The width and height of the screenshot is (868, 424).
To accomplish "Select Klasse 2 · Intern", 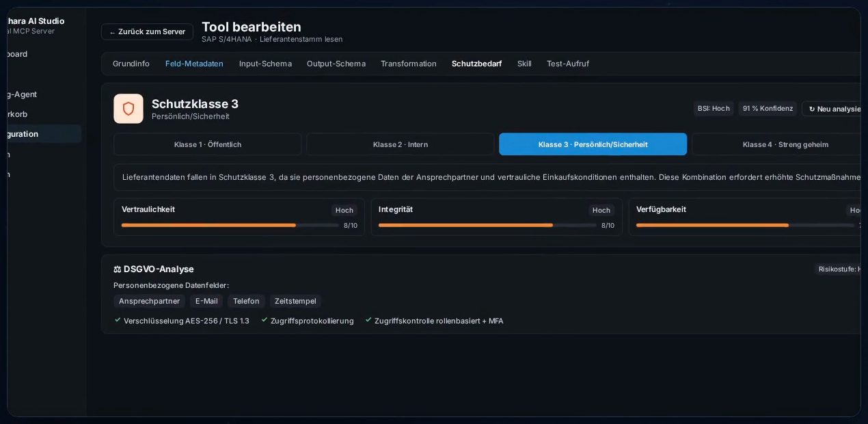I will (x=401, y=144).
